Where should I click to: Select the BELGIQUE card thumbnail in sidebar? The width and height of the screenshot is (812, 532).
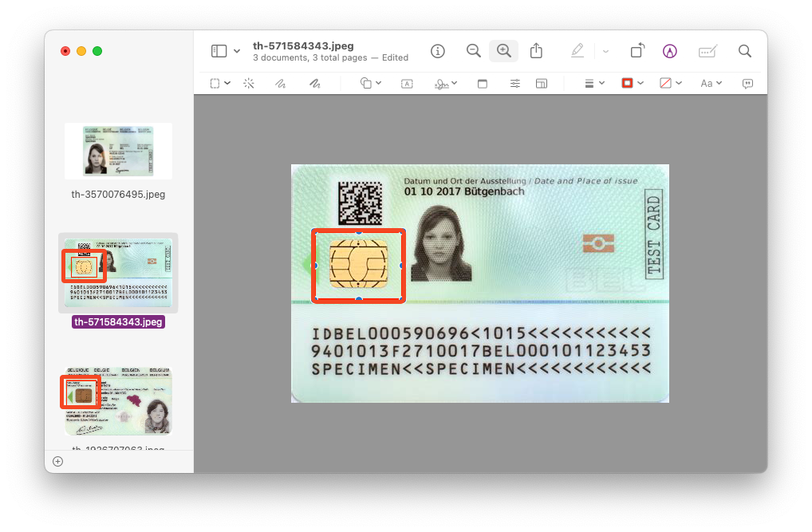[119, 401]
